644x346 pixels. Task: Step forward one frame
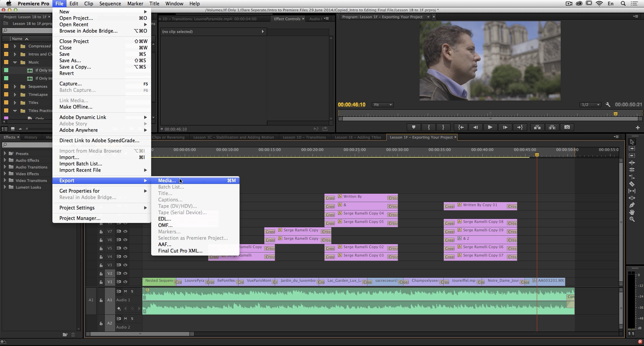coord(505,127)
